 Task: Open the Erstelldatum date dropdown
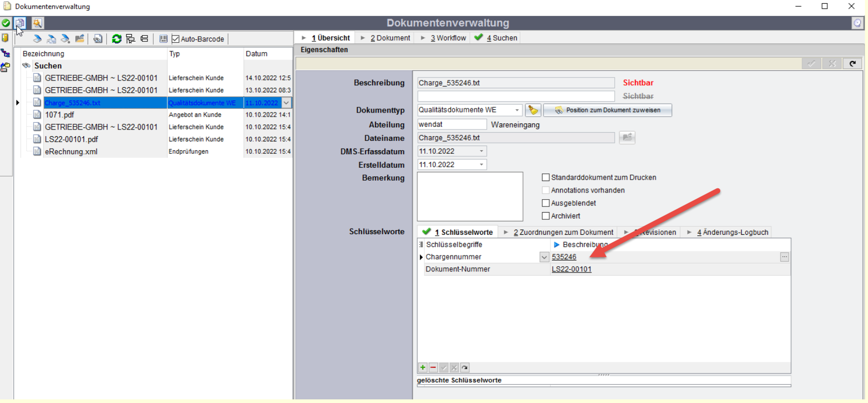482,165
